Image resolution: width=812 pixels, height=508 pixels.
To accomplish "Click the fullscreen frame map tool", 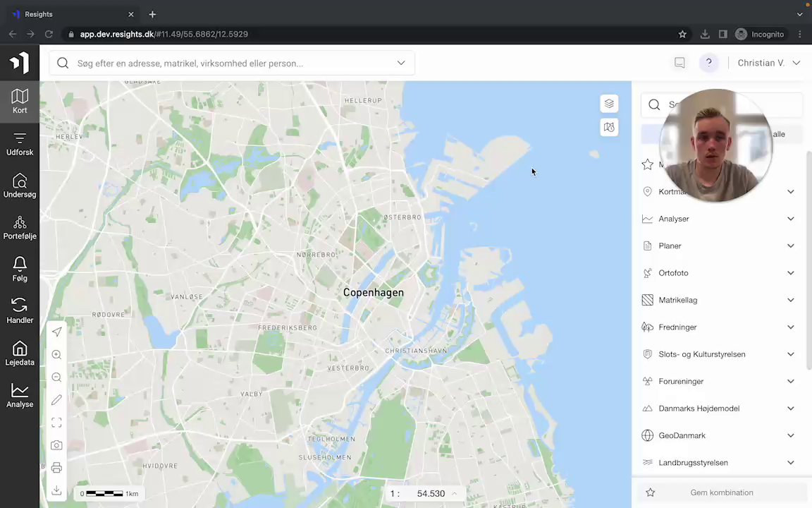I will (56, 423).
